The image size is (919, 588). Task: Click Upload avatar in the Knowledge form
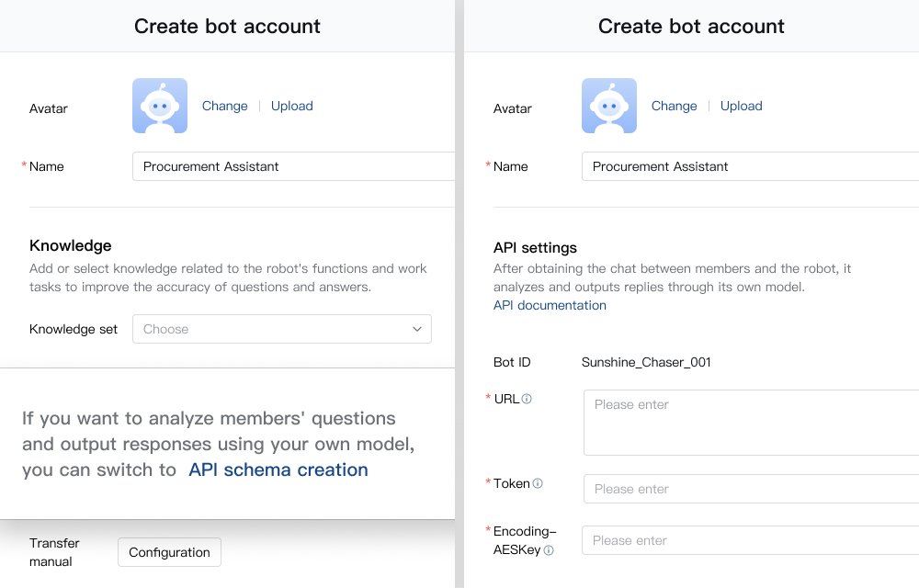[x=292, y=106]
